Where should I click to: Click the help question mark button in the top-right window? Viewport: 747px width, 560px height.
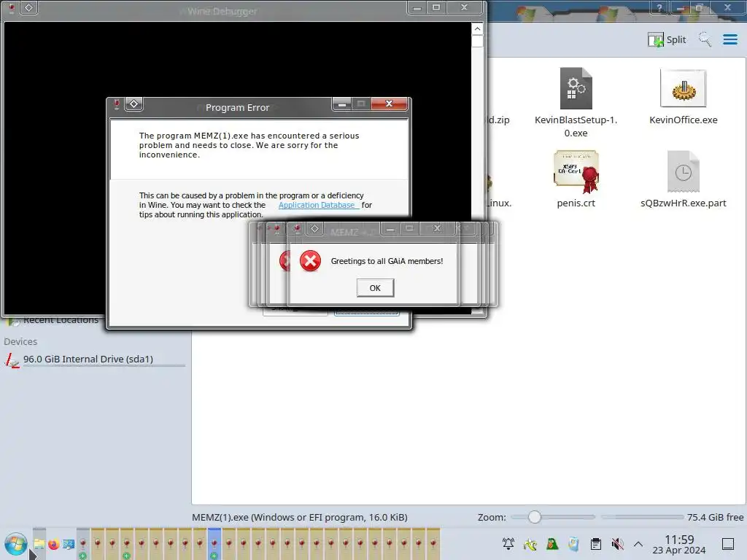click(659, 7)
